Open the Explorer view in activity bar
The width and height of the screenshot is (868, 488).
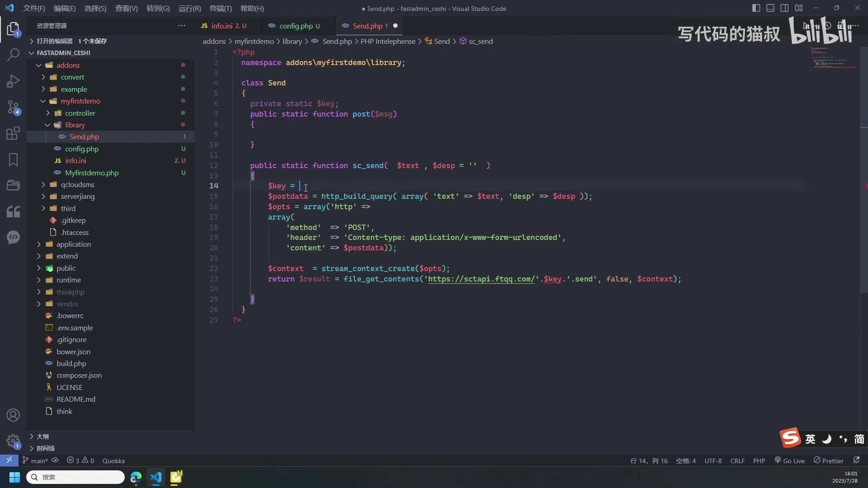pyautogui.click(x=13, y=29)
